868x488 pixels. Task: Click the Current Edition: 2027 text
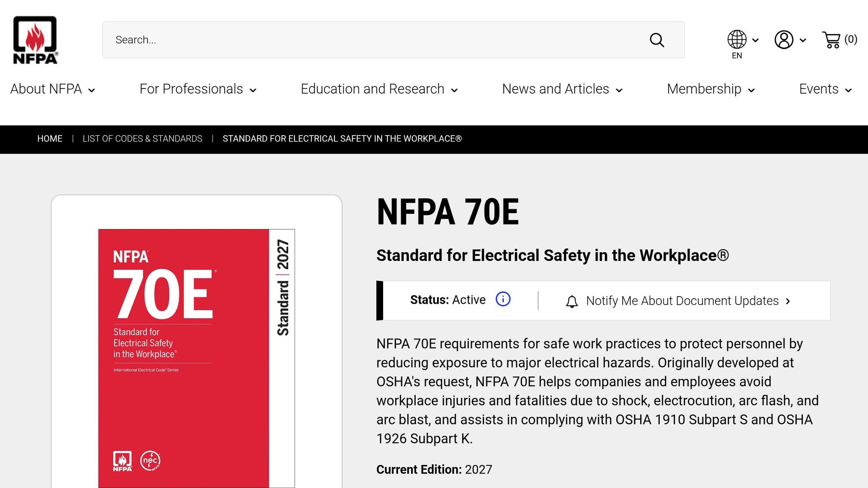pos(434,469)
